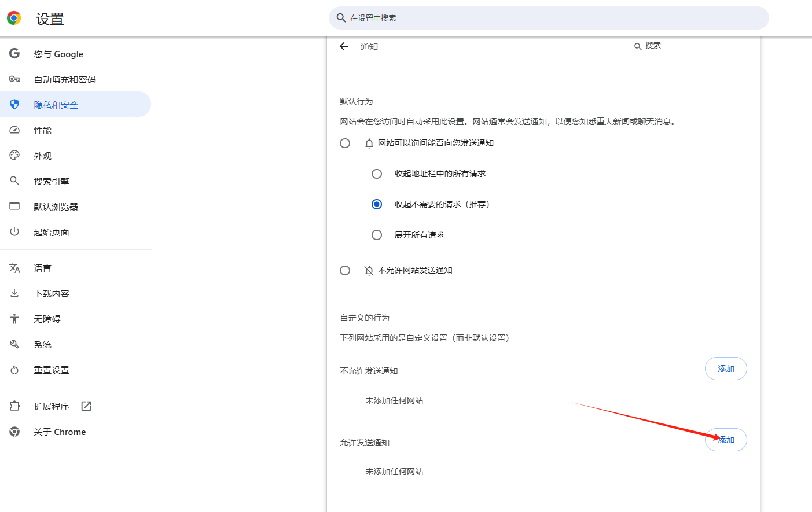Click the wrench icon beside 系统
Image resolution: width=812 pixels, height=512 pixels.
[14, 344]
